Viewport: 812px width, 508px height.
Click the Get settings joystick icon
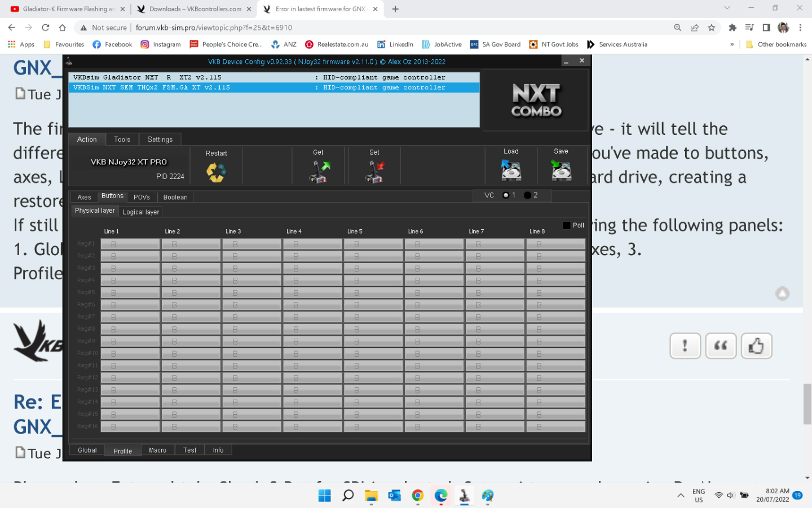pos(319,172)
